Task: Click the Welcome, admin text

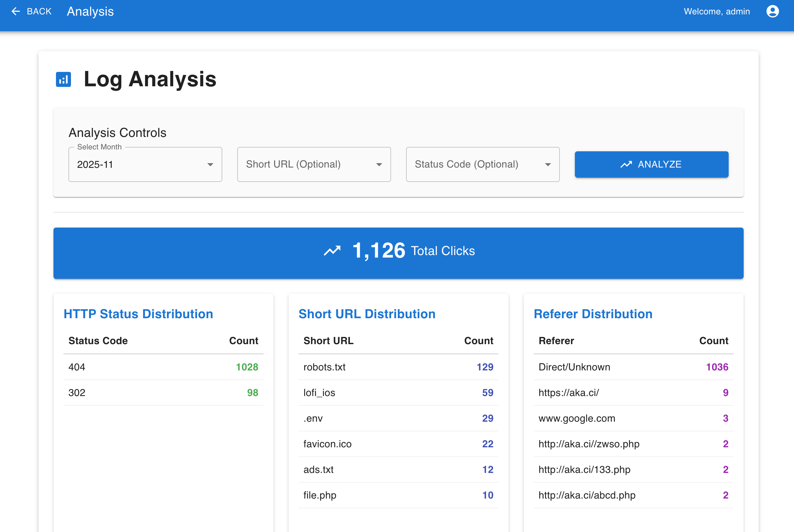Action: click(x=716, y=12)
